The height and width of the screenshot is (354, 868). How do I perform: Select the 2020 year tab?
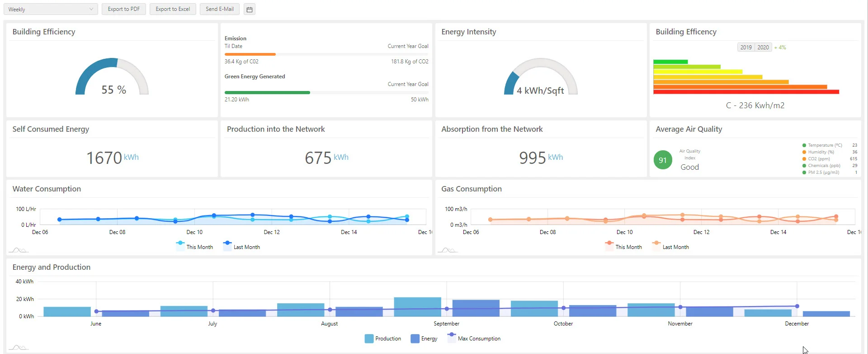click(x=763, y=48)
